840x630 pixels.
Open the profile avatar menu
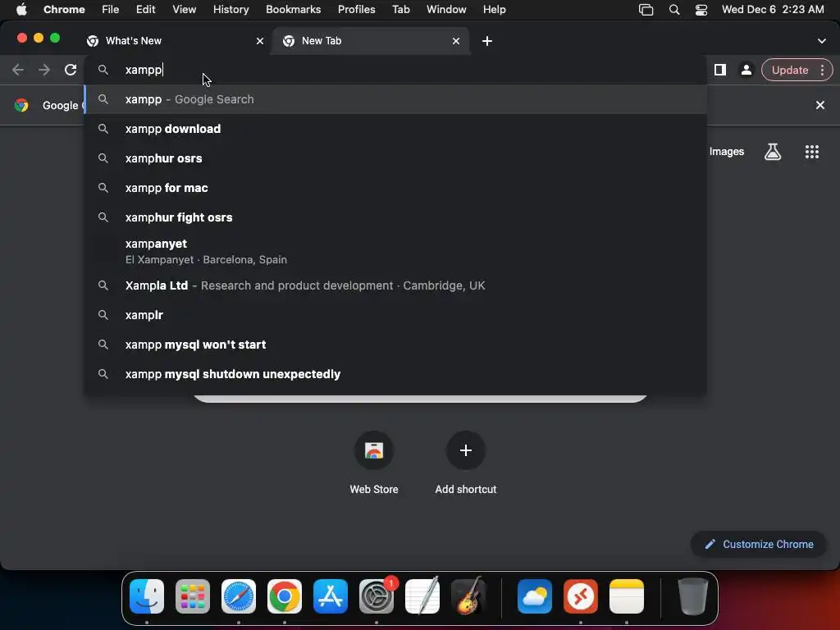pyautogui.click(x=746, y=70)
